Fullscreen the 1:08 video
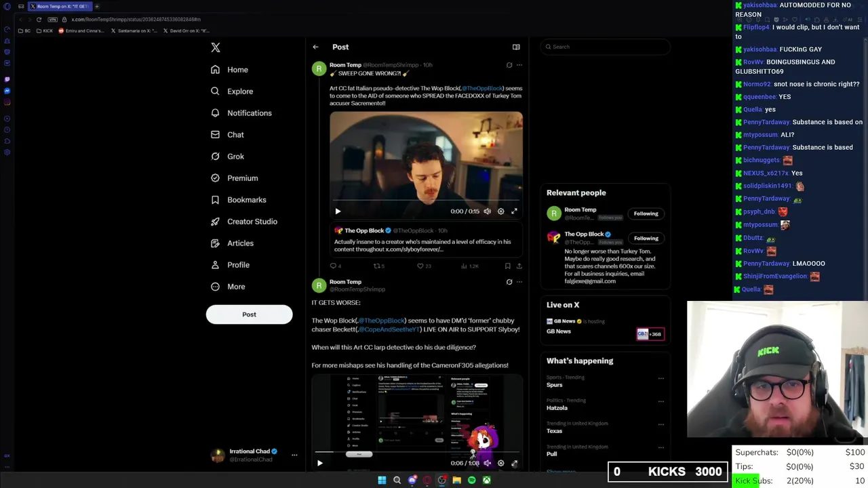 point(514,463)
